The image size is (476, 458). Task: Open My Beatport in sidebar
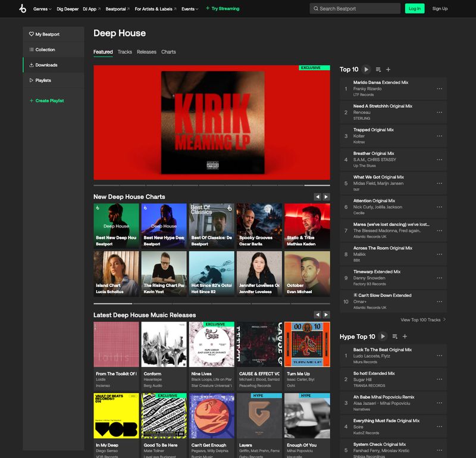tap(54, 35)
